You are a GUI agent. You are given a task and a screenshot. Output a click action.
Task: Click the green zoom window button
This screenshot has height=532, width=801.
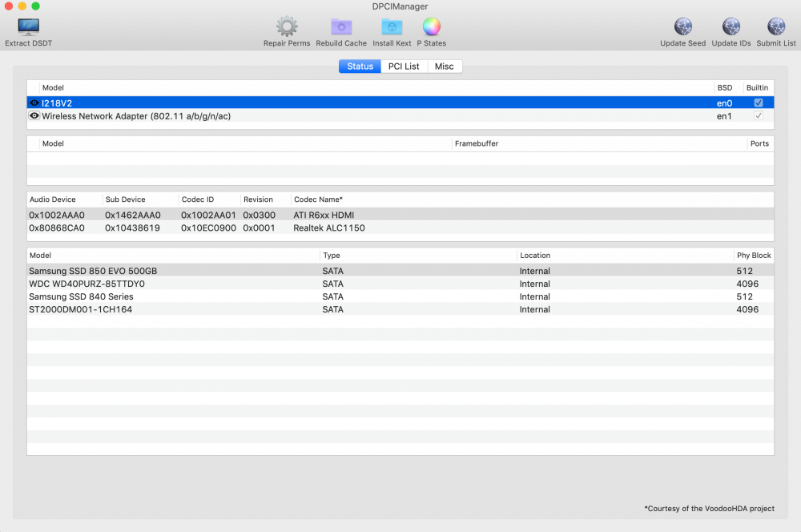[x=35, y=6]
